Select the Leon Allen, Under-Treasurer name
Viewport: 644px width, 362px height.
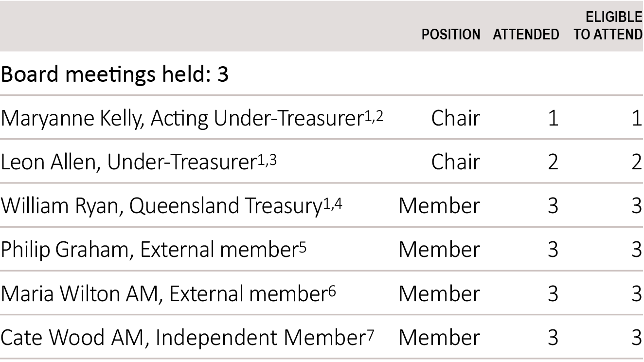point(129,162)
